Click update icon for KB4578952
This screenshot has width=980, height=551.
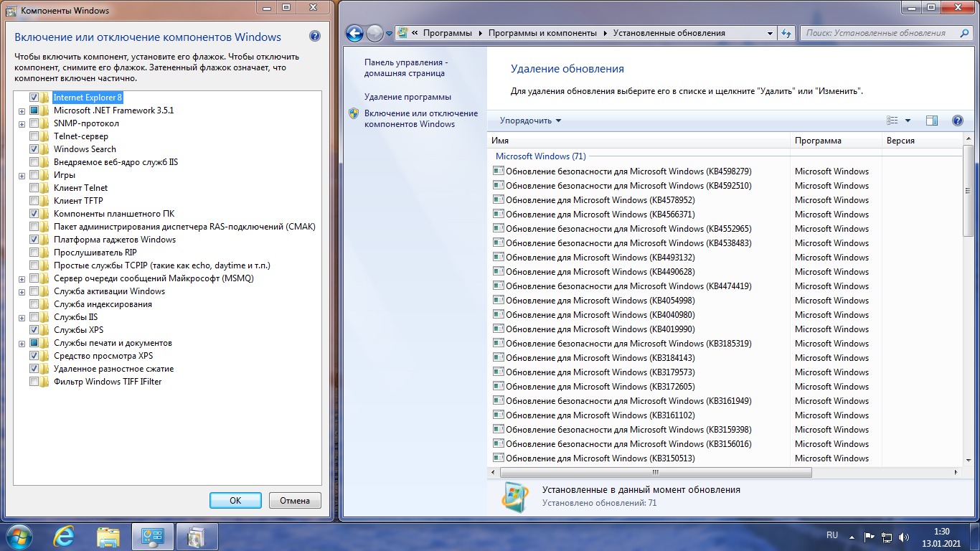pos(499,200)
